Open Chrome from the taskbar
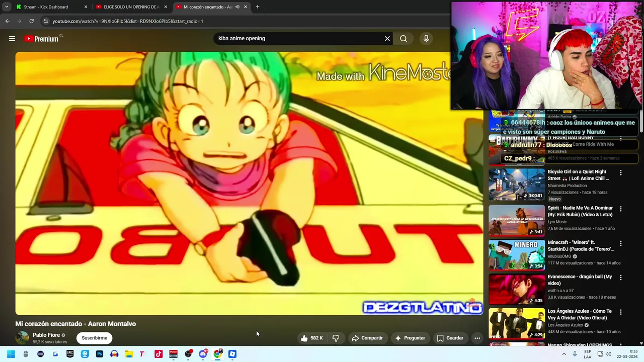 [217, 354]
